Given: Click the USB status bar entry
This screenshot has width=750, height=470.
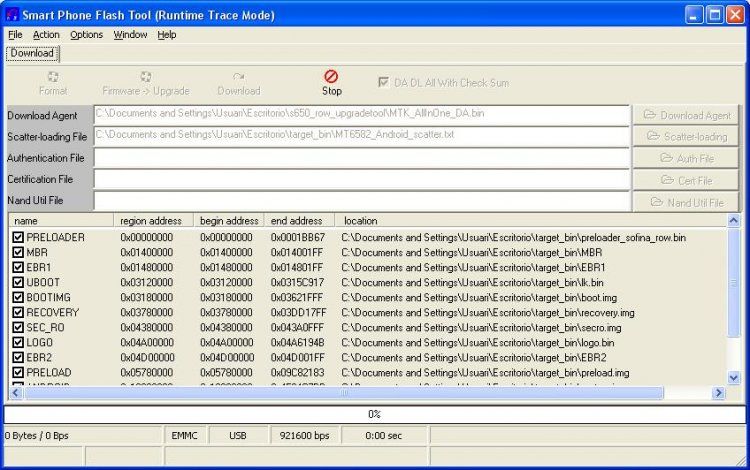Looking at the screenshot, I should pyautogui.click(x=238, y=436).
